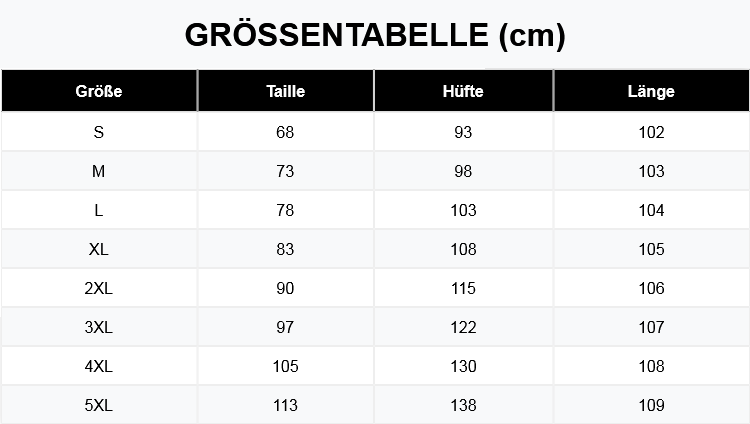Select the XL size label

click(x=98, y=249)
